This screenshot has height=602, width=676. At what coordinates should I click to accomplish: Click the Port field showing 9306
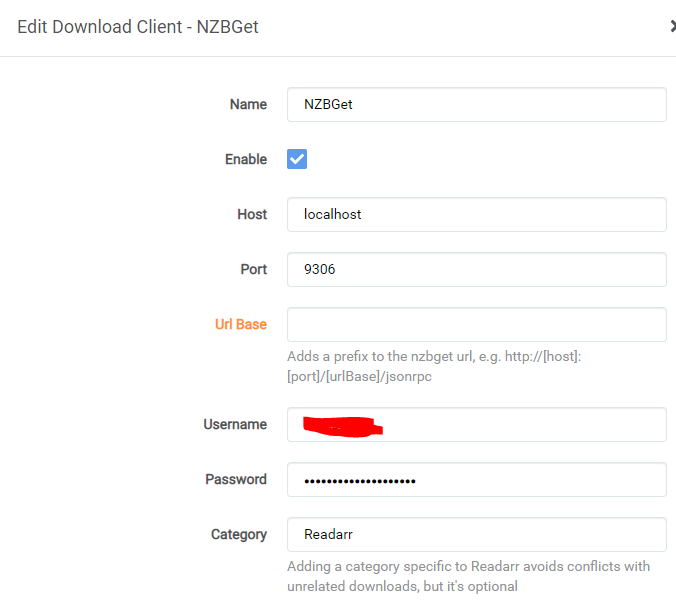[477, 270]
